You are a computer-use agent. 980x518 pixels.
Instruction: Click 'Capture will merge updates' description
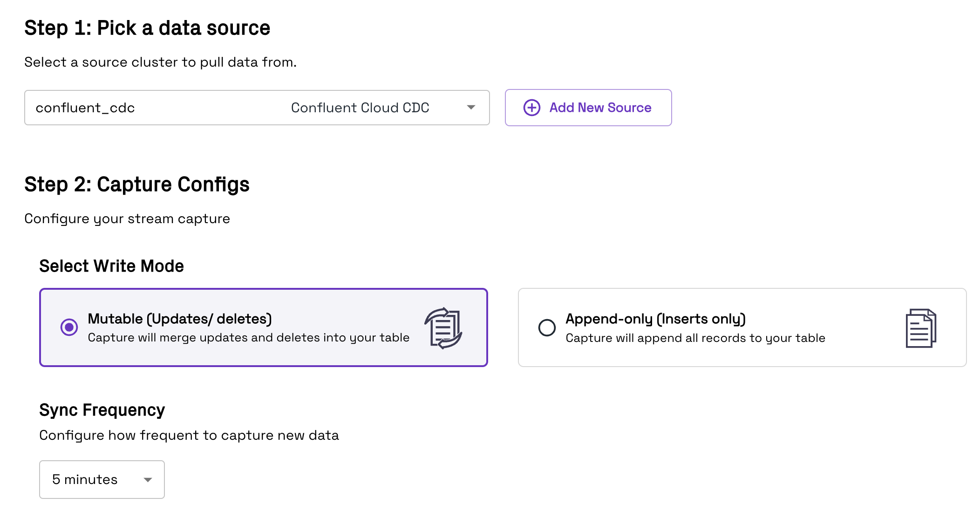pyautogui.click(x=249, y=337)
